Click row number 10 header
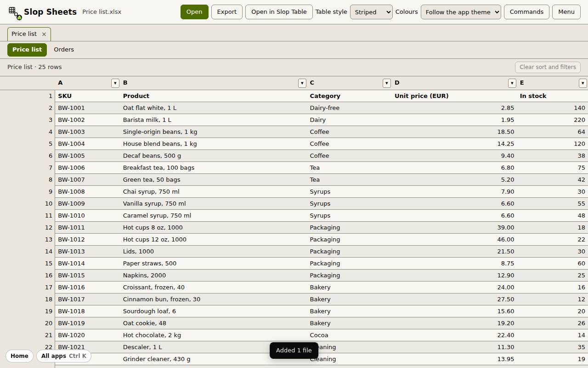This screenshot has width=588, height=368. [28, 204]
